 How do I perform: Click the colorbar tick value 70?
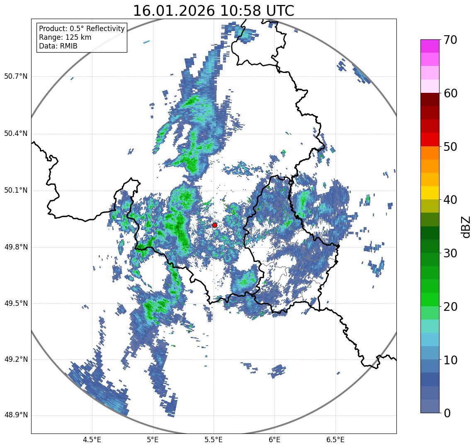click(x=450, y=40)
